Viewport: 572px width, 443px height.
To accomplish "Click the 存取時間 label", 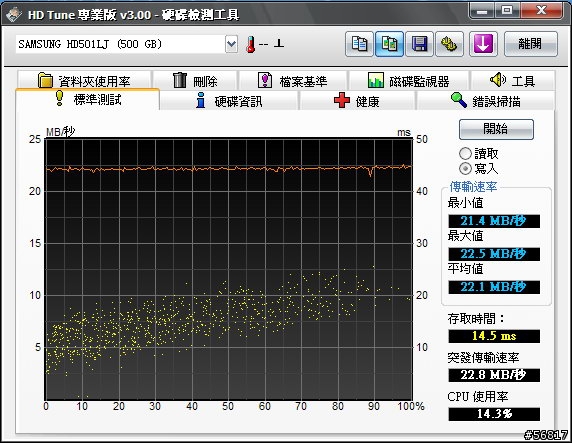I will (x=476, y=319).
